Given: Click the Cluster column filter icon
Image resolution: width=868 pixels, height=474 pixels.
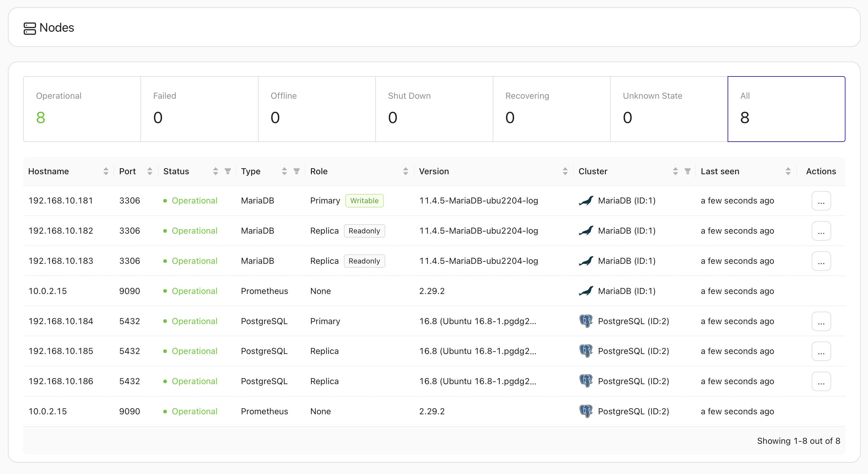Looking at the screenshot, I should (x=687, y=171).
